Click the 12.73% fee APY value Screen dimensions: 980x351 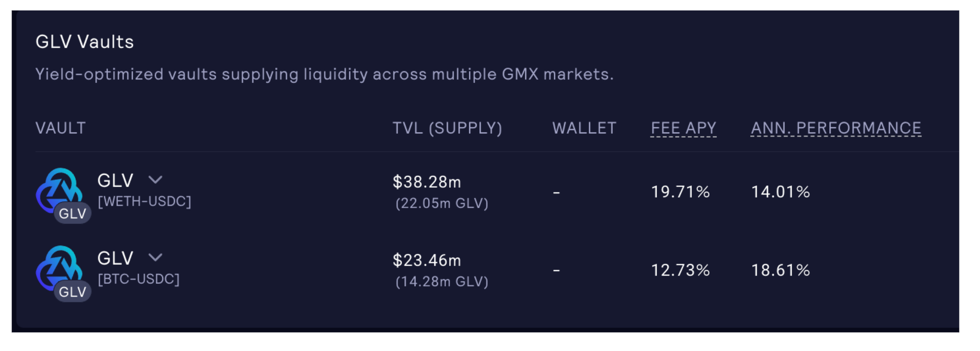pyautogui.click(x=680, y=270)
